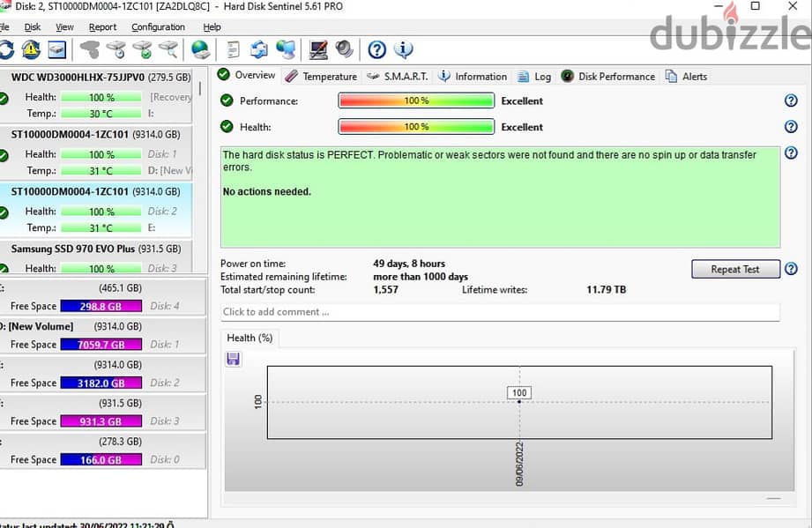Select Samsung SSD 970 EVO Plus entry
Viewport: 812px width, 528px height.
pyautogui.click(x=96, y=257)
